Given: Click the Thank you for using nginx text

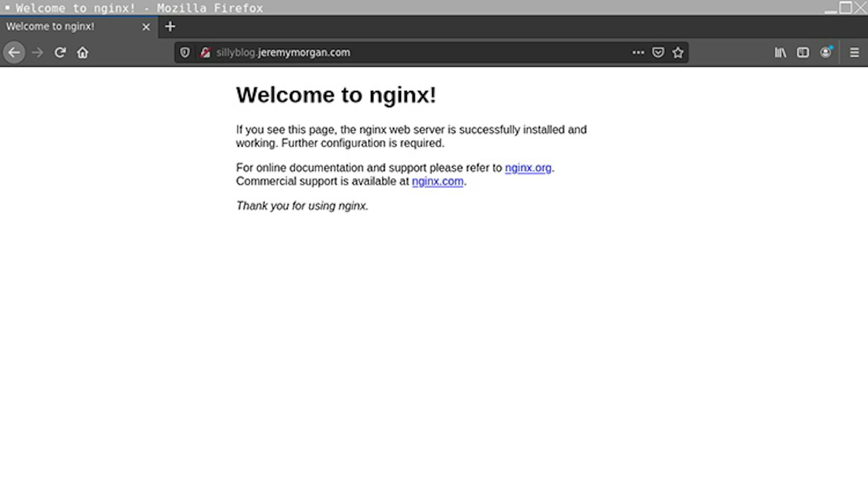Looking at the screenshot, I should click(x=302, y=206).
